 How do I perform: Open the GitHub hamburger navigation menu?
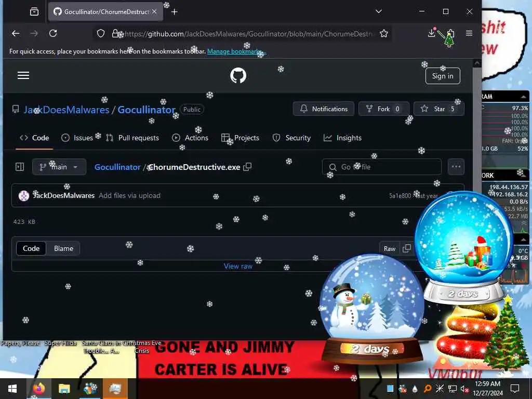[23, 75]
